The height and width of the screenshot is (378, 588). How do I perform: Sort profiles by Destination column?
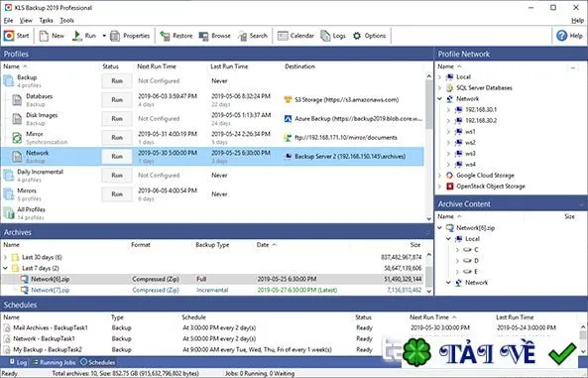tap(299, 66)
